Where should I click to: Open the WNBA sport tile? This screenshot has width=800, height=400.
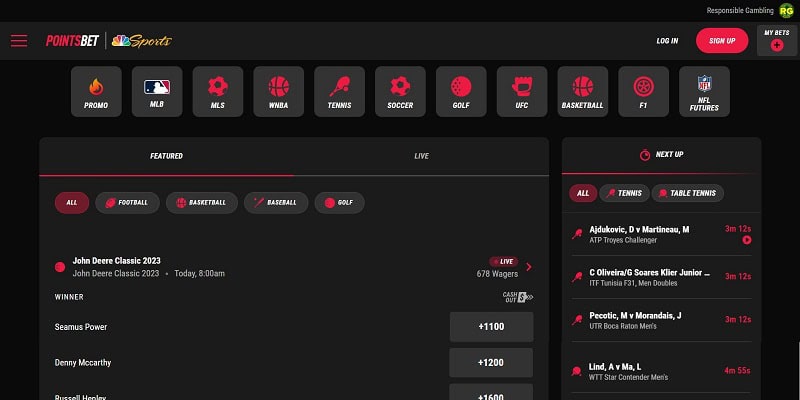tap(279, 91)
